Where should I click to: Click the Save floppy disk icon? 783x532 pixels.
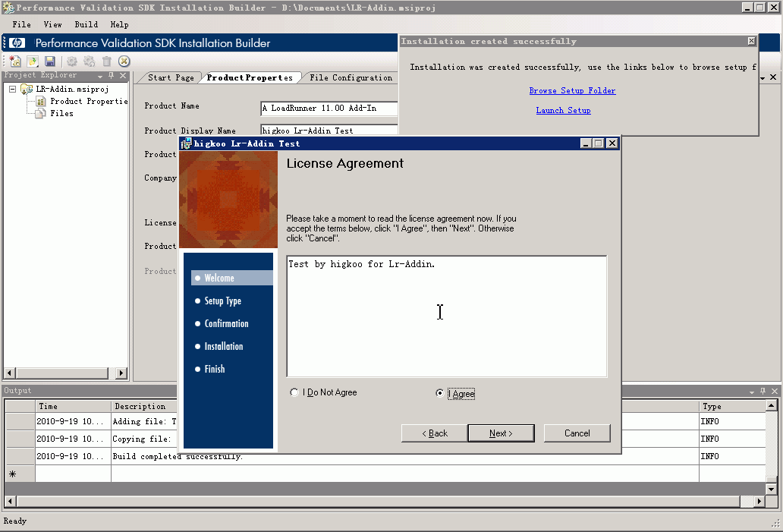[x=50, y=61]
